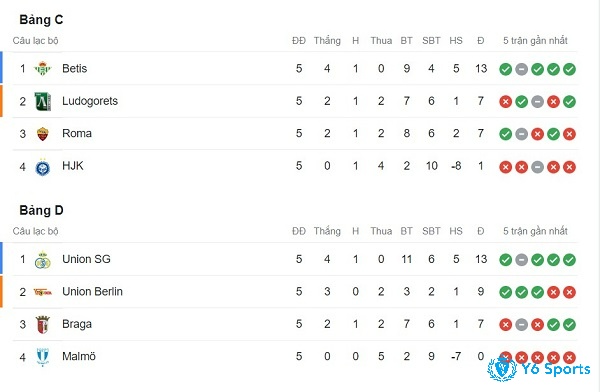
Task: Click the Bảng C group heading
Action: [41, 20]
